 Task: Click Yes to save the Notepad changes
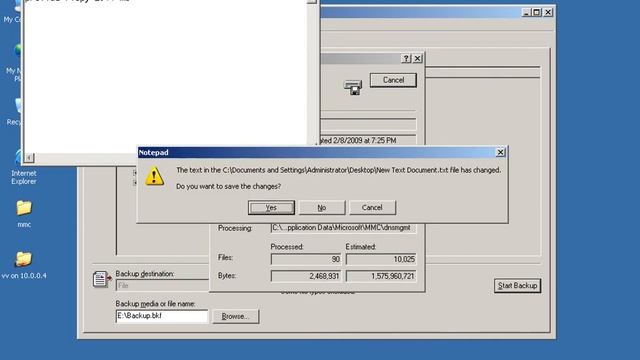coord(271,207)
